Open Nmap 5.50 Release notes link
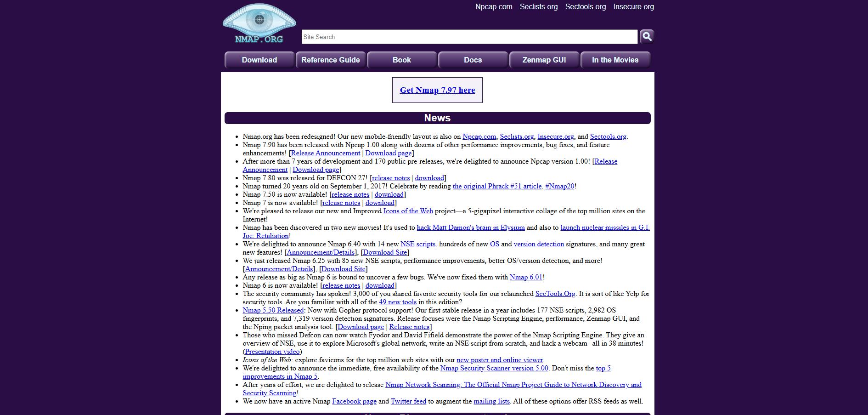Screen dimensions: 868x415 409,327
